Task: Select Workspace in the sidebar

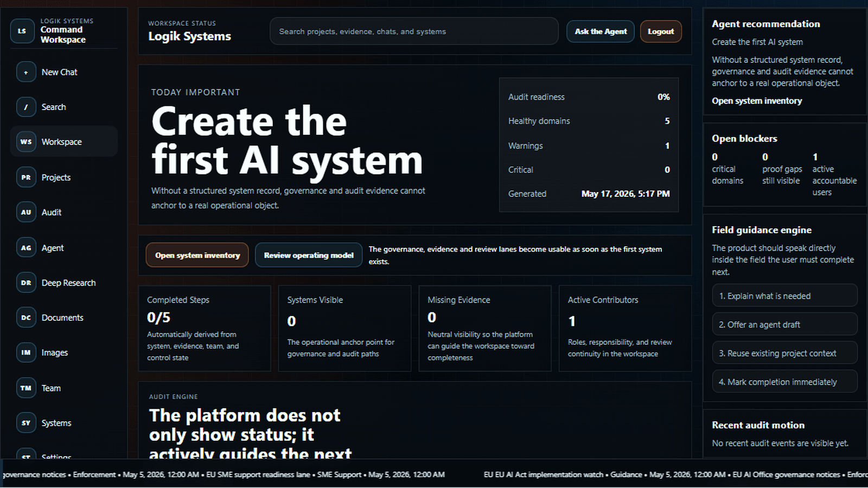Action: pos(64,142)
